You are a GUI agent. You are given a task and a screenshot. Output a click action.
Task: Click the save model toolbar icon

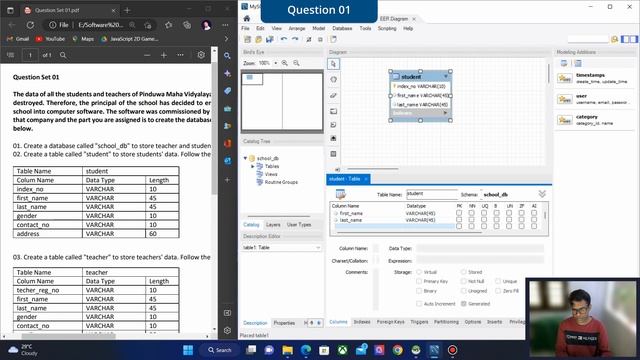[269, 40]
